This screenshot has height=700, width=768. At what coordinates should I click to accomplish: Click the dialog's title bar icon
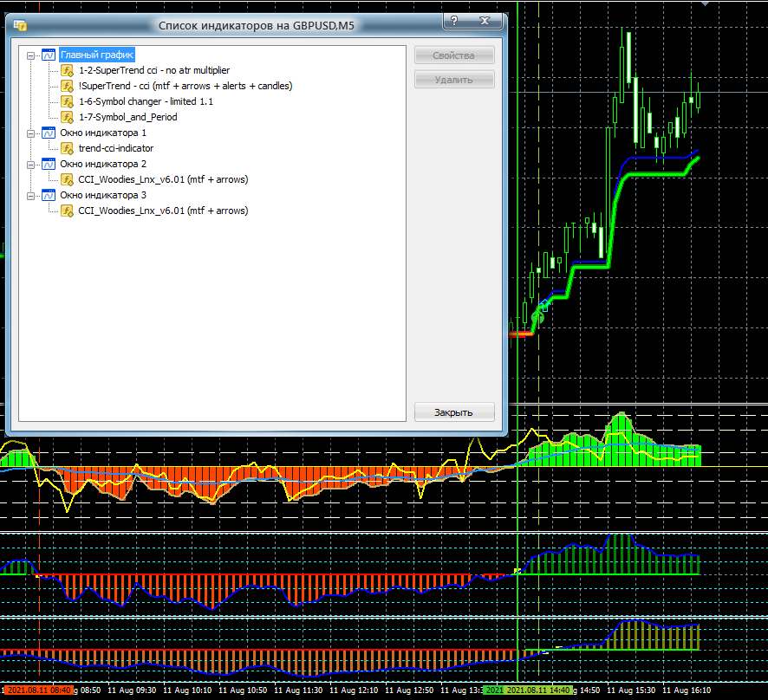point(21,26)
